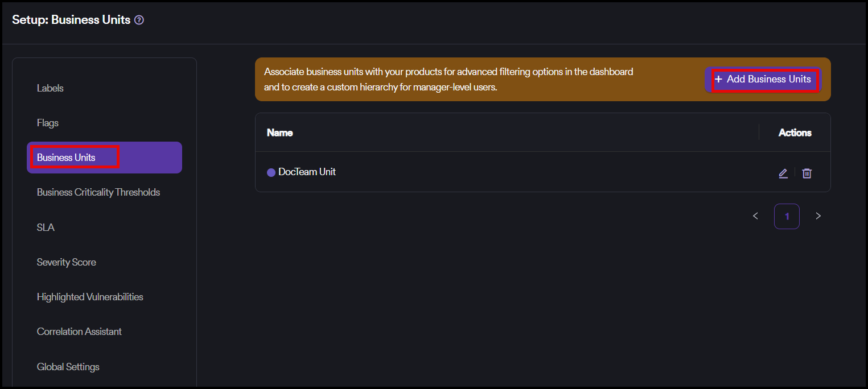Select page 1 in pagination

tap(787, 216)
